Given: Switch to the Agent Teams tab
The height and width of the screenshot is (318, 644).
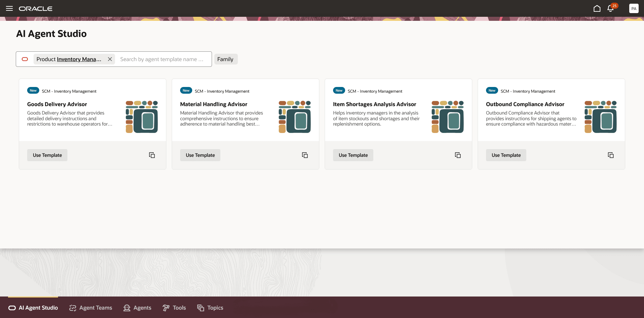Looking at the screenshot, I should pyautogui.click(x=91, y=308).
